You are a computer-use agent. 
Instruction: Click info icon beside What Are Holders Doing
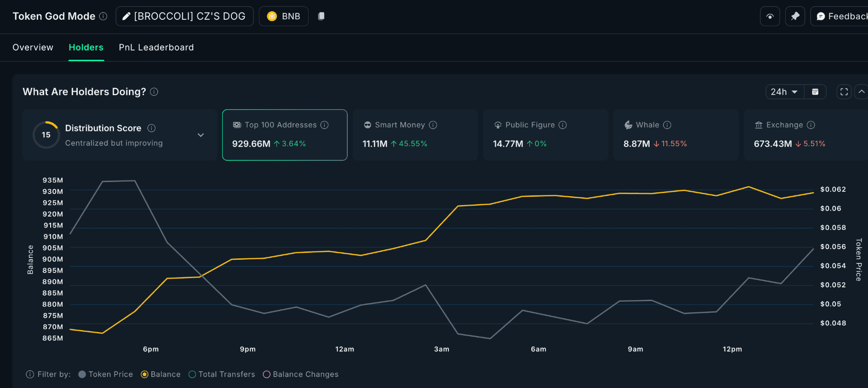click(154, 92)
